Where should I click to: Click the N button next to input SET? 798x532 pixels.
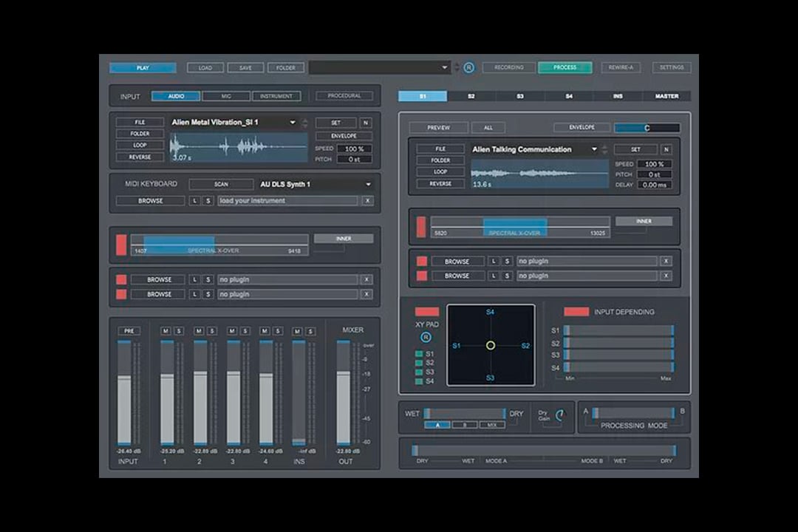click(x=366, y=123)
